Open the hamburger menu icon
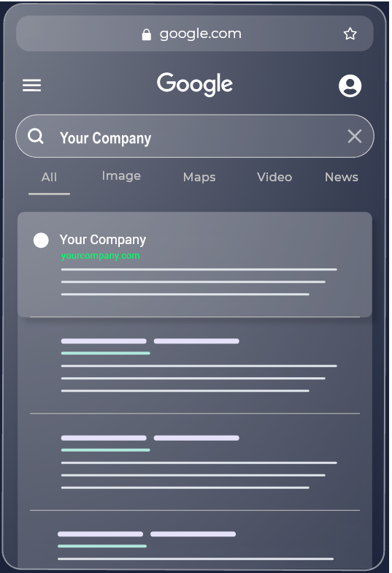This screenshot has height=573, width=392. coord(32,85)
